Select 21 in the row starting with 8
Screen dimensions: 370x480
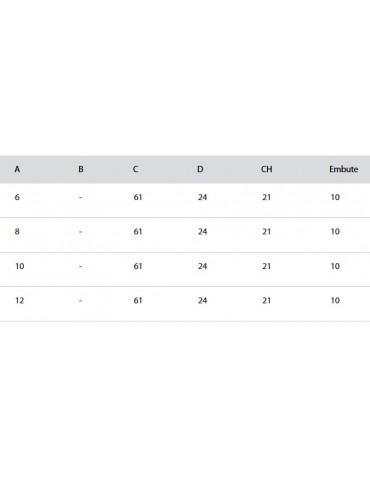[266, 232]
